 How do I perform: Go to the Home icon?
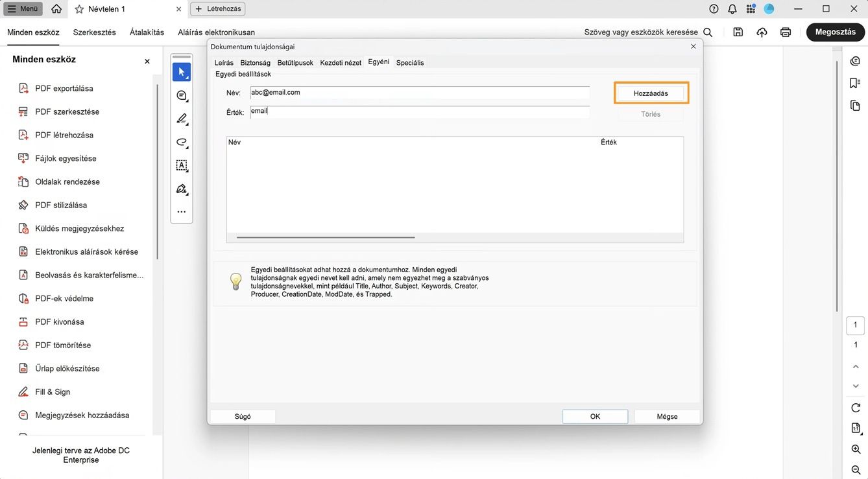[x=56, y=9]
